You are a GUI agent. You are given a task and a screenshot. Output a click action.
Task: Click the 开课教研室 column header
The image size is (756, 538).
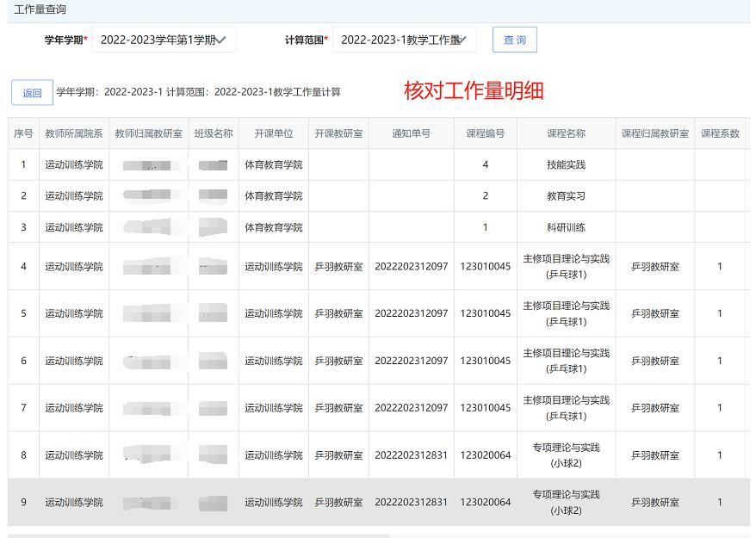tap(338, 133)
